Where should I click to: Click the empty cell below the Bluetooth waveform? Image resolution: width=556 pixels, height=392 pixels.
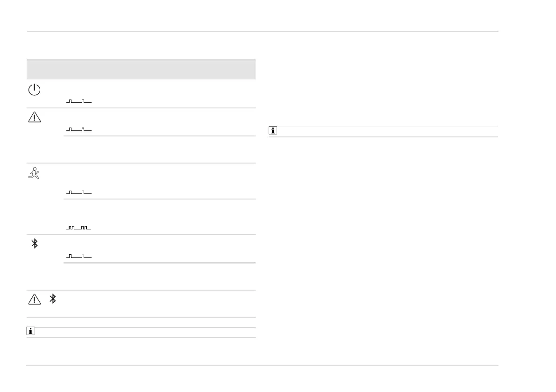(x=159, y=277)
